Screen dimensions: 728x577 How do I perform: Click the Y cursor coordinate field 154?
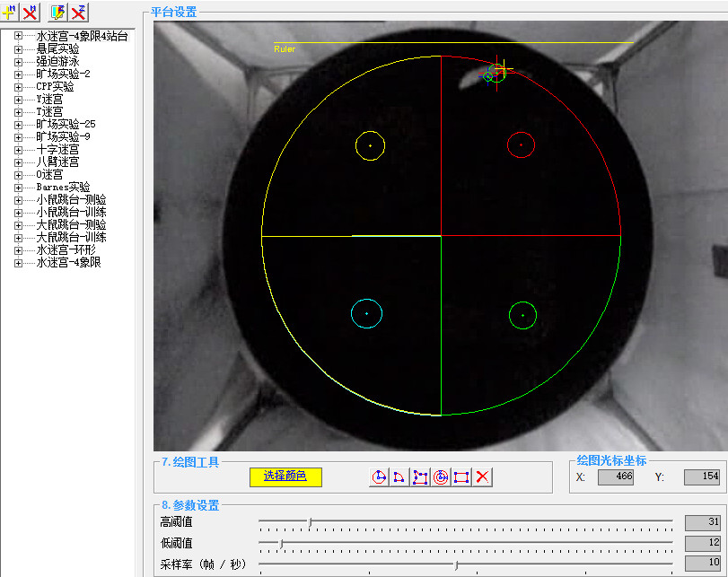coord(702,476)
